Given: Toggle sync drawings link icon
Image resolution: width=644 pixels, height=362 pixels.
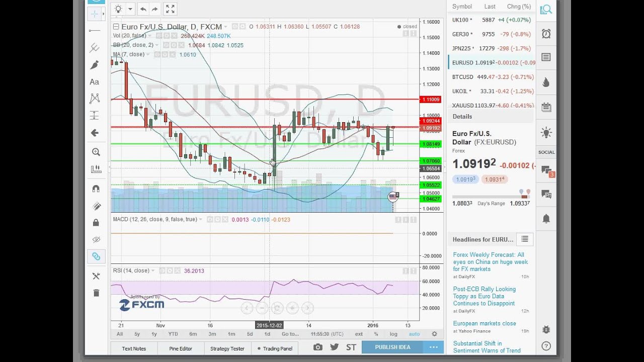Looking at the screenshot, I should click(96, 256).
